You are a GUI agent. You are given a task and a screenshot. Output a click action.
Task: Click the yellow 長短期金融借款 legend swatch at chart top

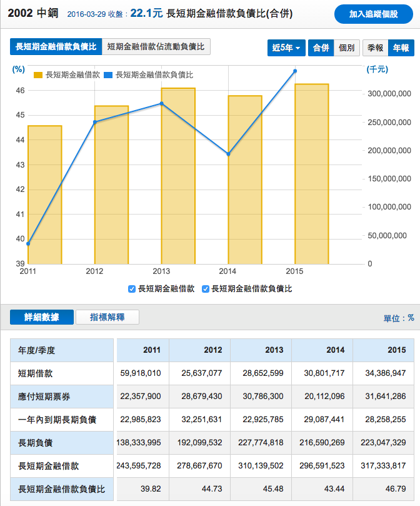pyautogui.click(x=38, y=75)
